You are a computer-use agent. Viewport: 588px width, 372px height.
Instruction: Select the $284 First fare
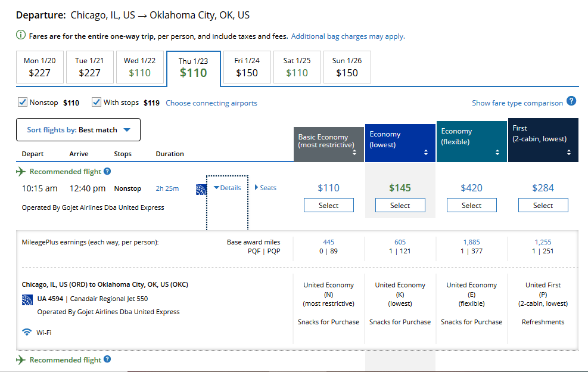coord(543,205)
